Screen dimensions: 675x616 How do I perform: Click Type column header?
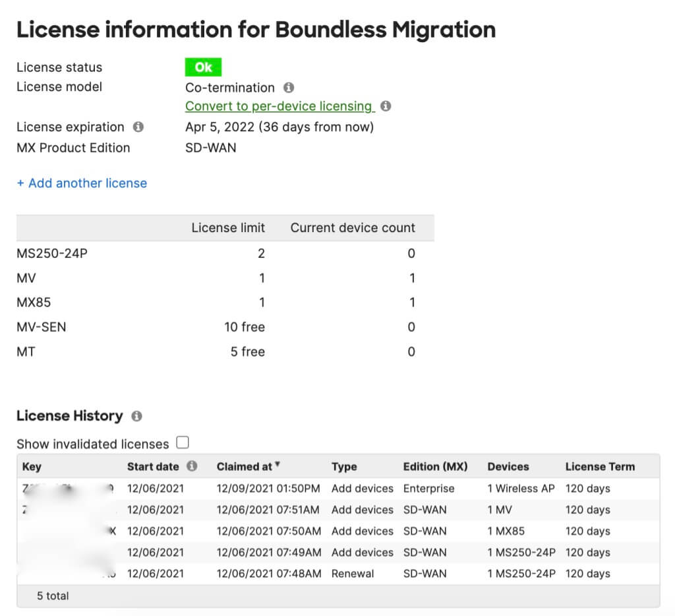[344, 466]
